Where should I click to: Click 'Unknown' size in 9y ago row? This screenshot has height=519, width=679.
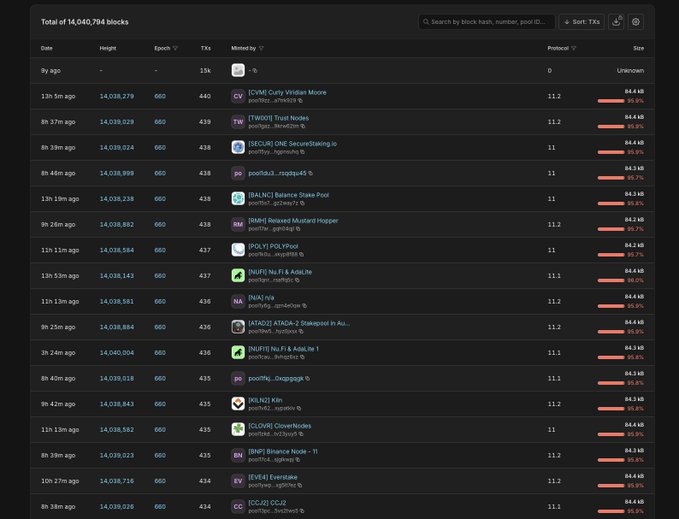(x=630, y=71)
